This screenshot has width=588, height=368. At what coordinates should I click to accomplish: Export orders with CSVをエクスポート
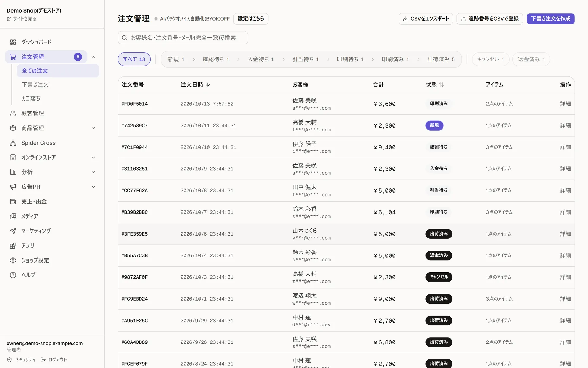[x=426, y=19]
